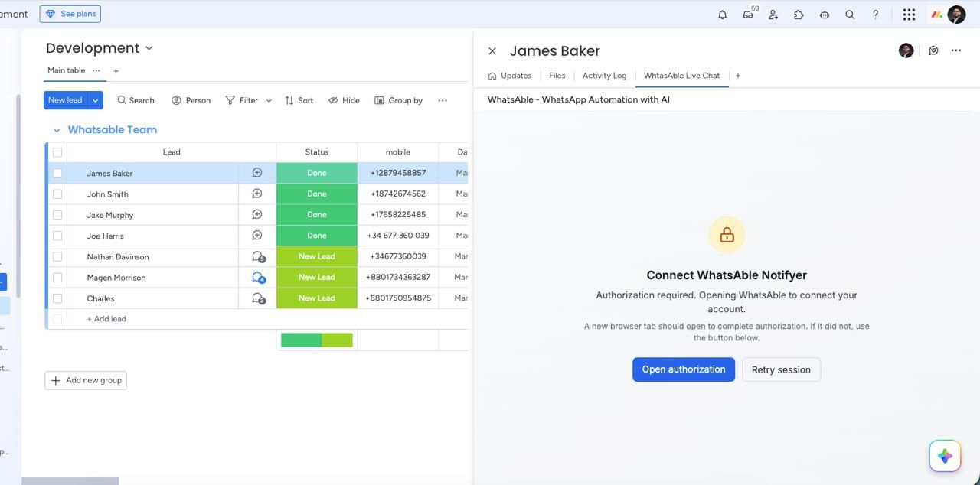Select the Jake Murphy row checkbox
Screen dimensions: 980x485
coord(57,215)
